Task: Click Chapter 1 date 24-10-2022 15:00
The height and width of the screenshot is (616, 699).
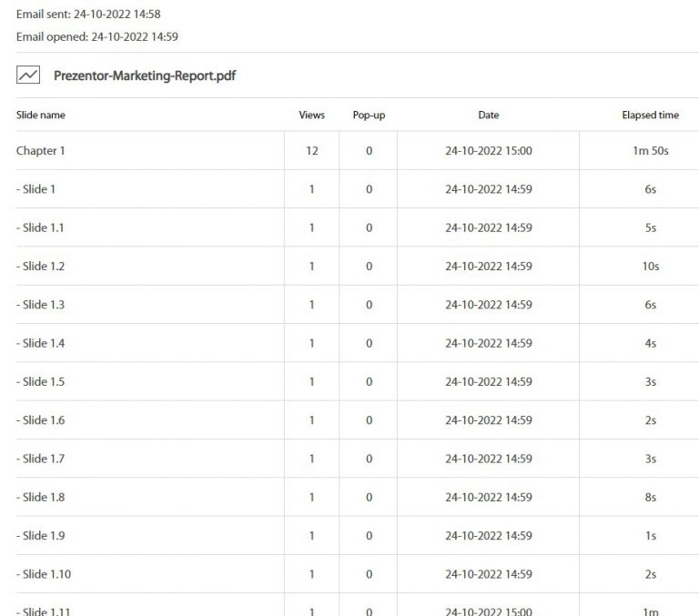Action: tap(488, 151)
